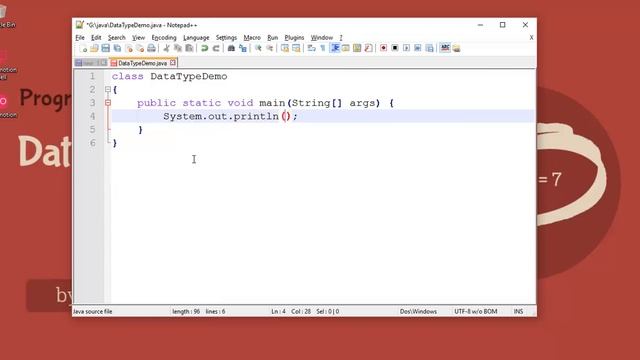Cut selection with the scissors icon
Viewport: 640px width, 360px height.
tap(167, 48)
